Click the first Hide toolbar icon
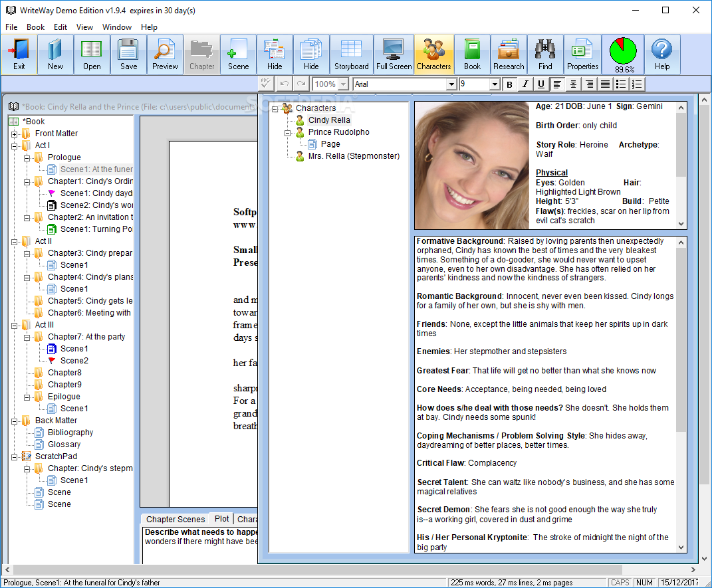This screenshot has width=712, height=588. click(x=275, y=54)
